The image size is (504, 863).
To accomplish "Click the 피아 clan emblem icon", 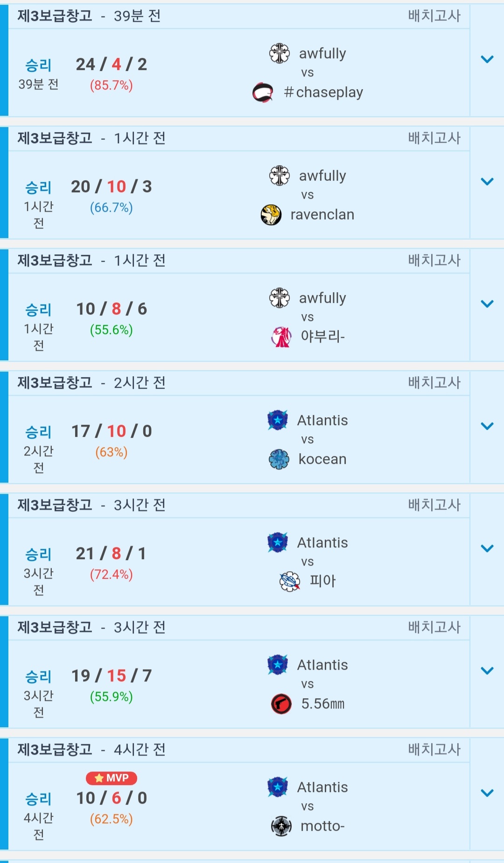I will click(289, 582).
